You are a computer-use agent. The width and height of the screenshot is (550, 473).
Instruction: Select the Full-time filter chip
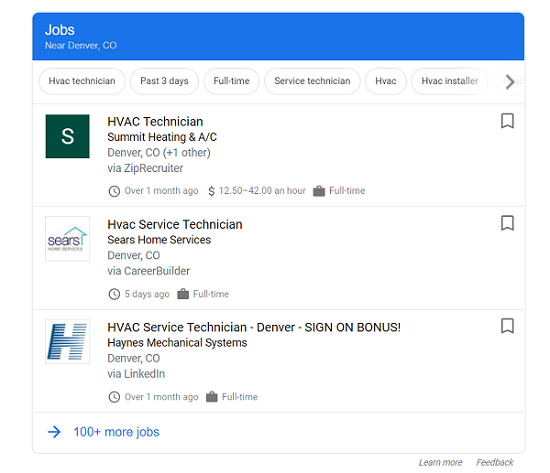click(232, 81)
